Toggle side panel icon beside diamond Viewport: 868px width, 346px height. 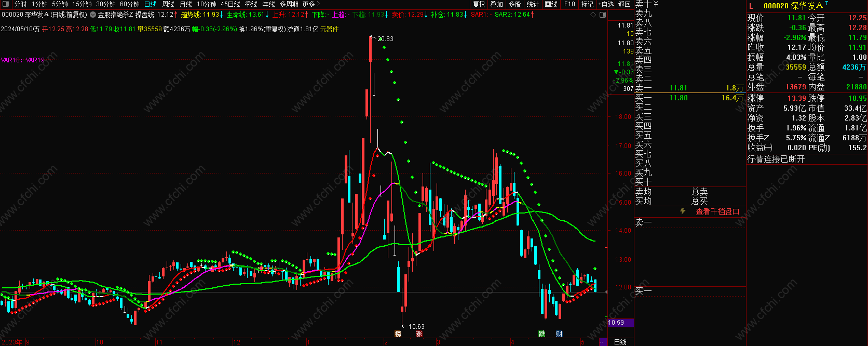coord(603,15)
